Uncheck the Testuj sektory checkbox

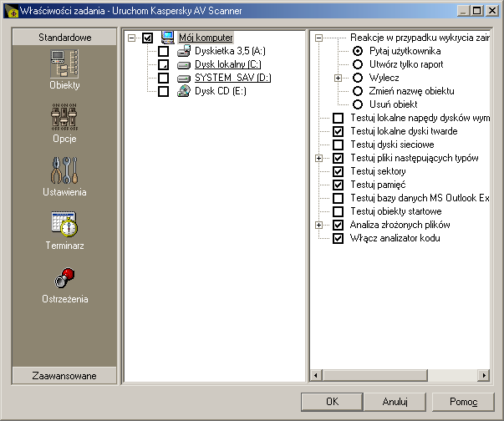[x=338, y=171]
